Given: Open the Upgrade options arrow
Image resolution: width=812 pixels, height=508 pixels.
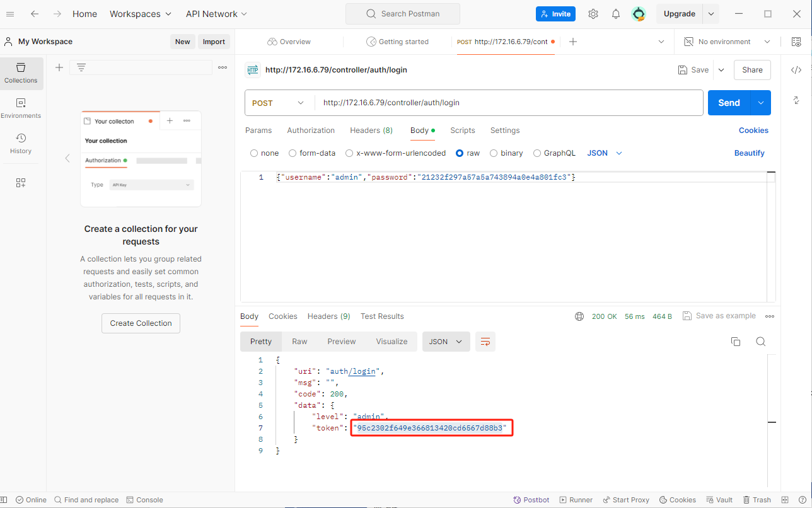Looking at the screenshot, I should click(711, 14).
